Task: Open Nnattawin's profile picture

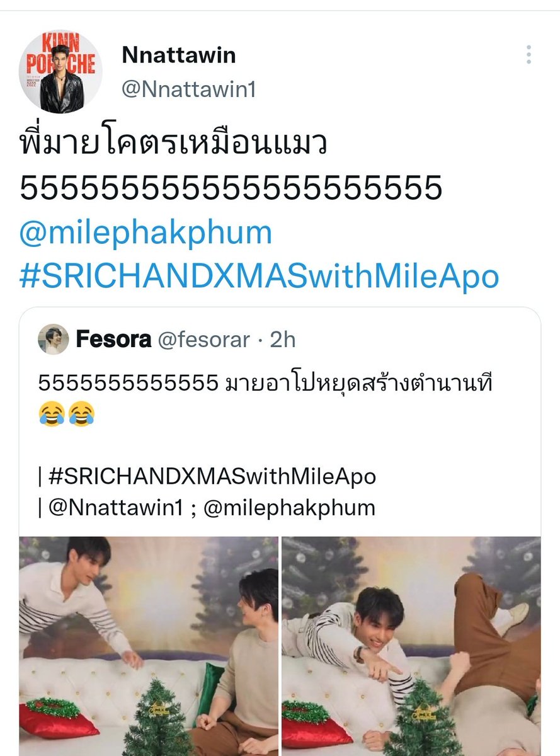Action: (x=60, y=71)
